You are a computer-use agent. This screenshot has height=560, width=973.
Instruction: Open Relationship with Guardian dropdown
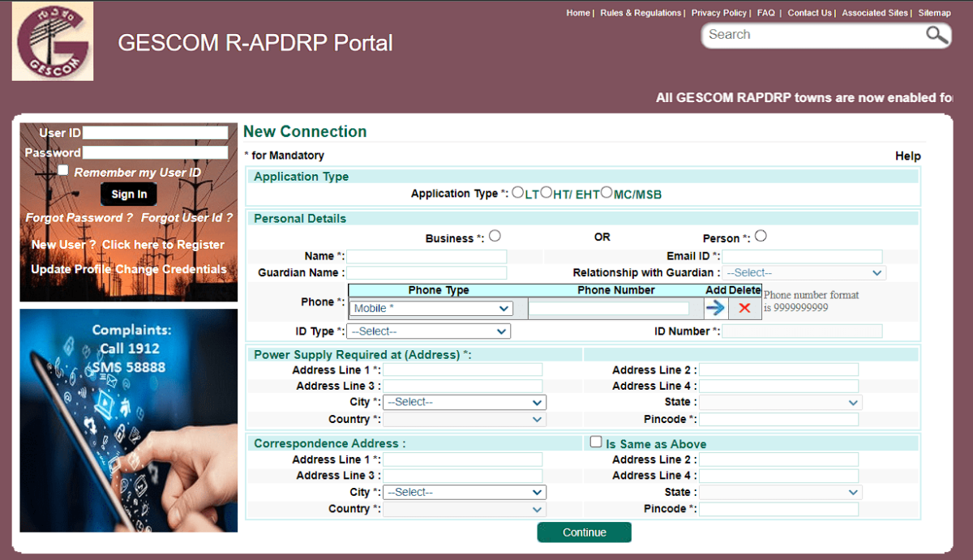point(804,273)
